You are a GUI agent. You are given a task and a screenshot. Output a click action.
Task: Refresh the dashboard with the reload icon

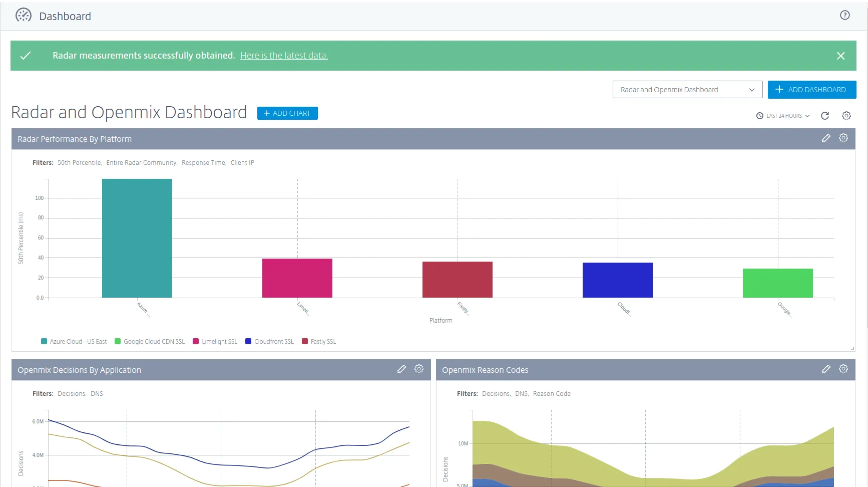pyautogui.click(x=825, y=116)
